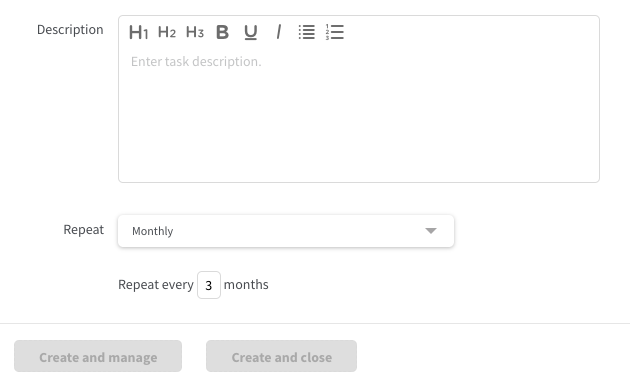Viewport: 630px width, 385px height.
Task: Click the Repeat field label
Action: pos(84,230)
